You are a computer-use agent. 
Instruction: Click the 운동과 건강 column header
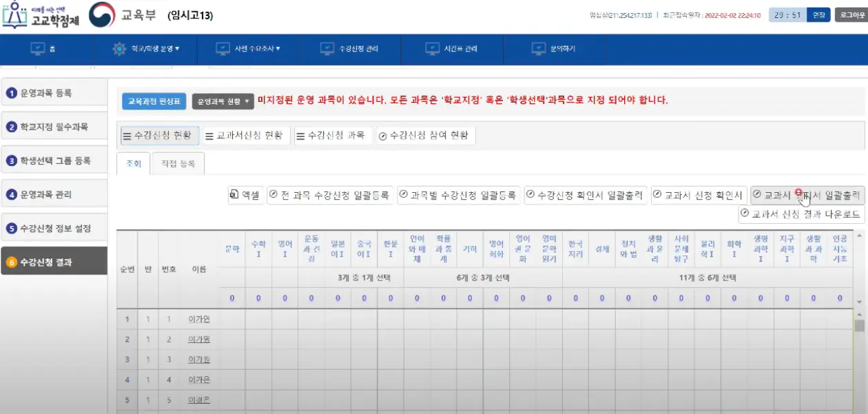click(x=311, y=249)
